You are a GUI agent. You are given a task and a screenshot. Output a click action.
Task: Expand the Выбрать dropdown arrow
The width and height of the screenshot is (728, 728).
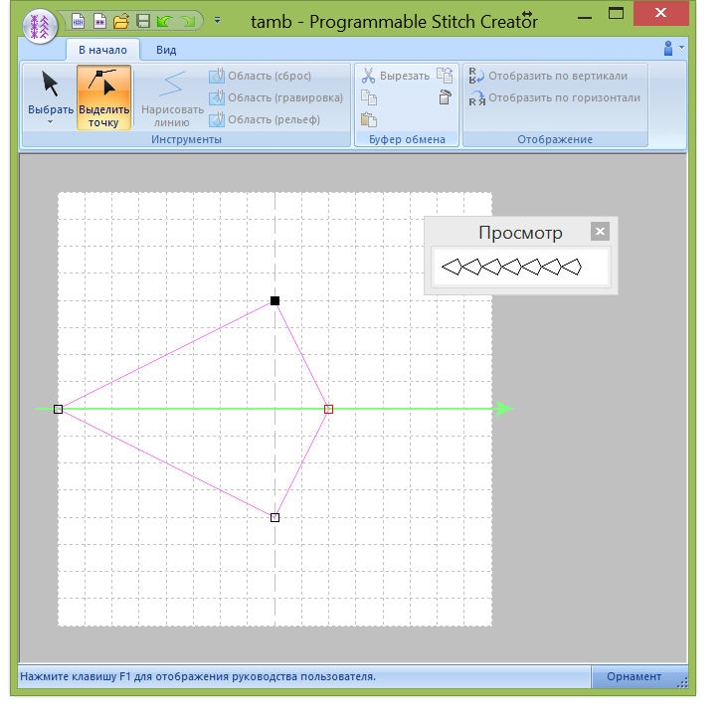[50, 122]
